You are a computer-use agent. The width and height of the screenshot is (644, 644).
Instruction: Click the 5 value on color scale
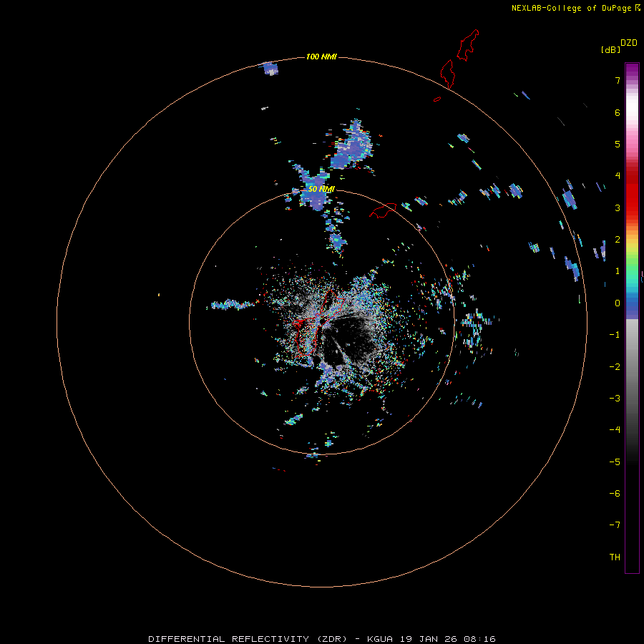click(618, 144)
